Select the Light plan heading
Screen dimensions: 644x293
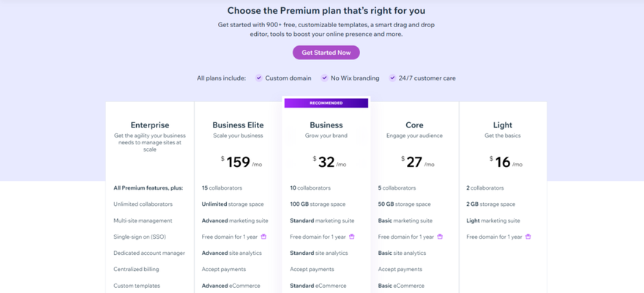pyautogui.click(x=503, y=125)
